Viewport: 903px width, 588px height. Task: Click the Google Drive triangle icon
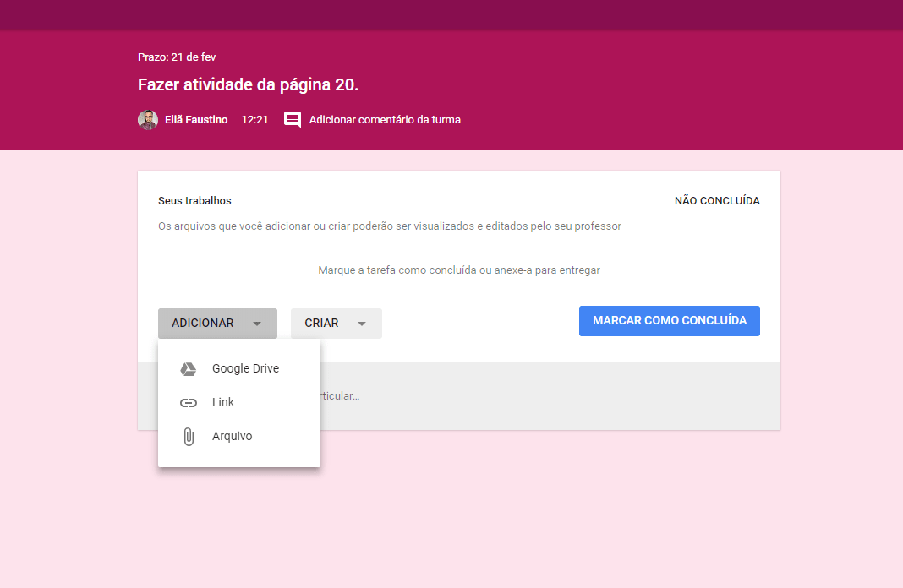189,369
